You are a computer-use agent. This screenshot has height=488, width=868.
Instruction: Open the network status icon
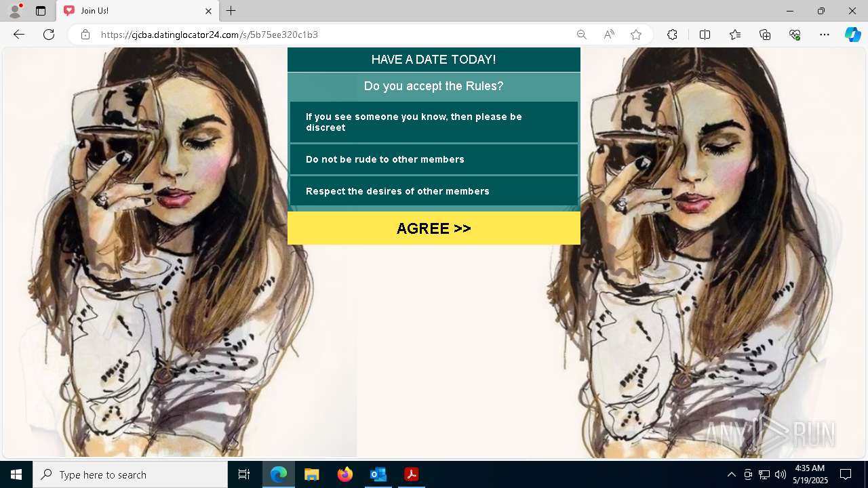[764, 474]
